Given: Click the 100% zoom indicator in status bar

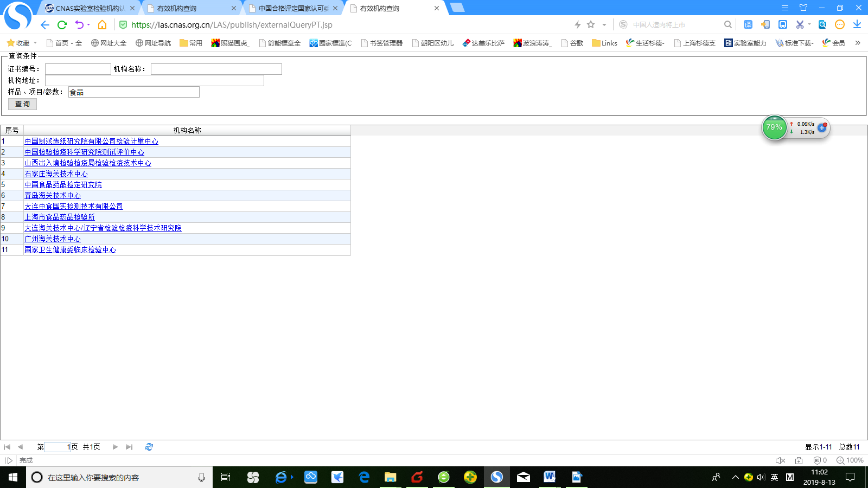Looking at the screenshot, I should [850, 460].
